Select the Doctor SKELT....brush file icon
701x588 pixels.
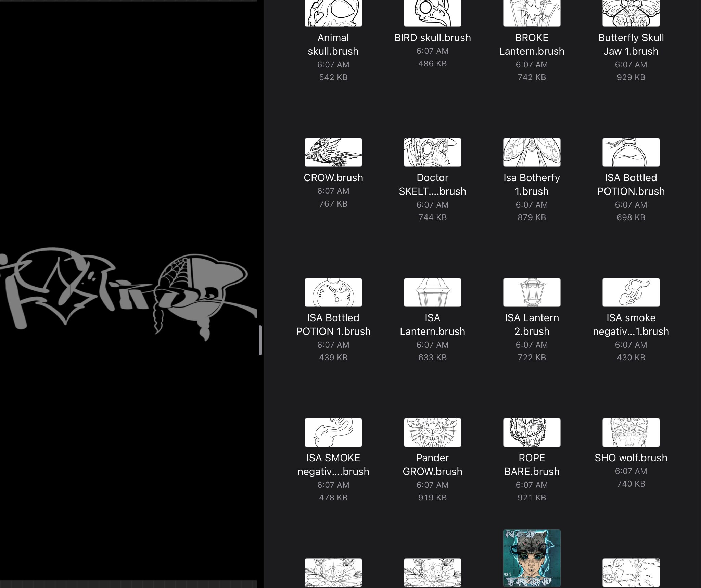pos(432,152)
